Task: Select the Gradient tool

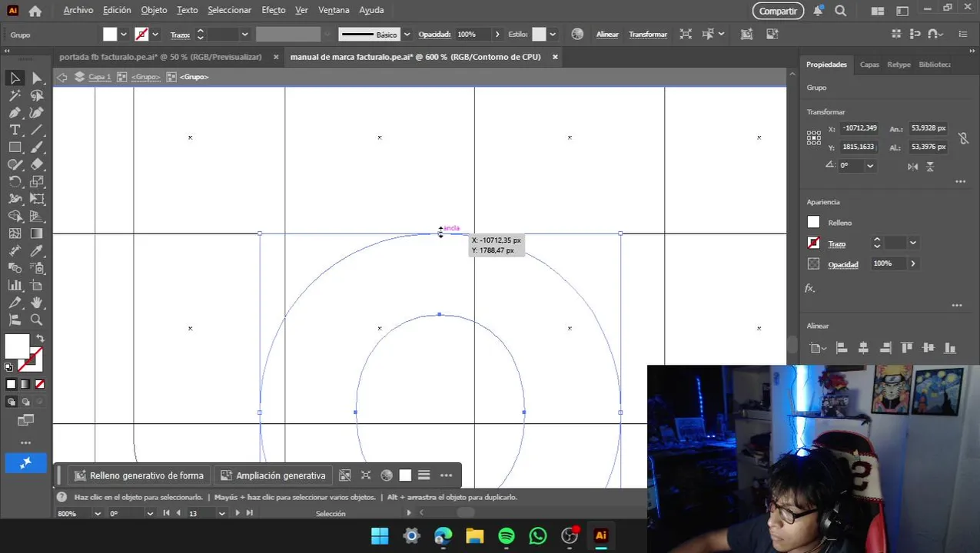Action: (x=37, y=233)
